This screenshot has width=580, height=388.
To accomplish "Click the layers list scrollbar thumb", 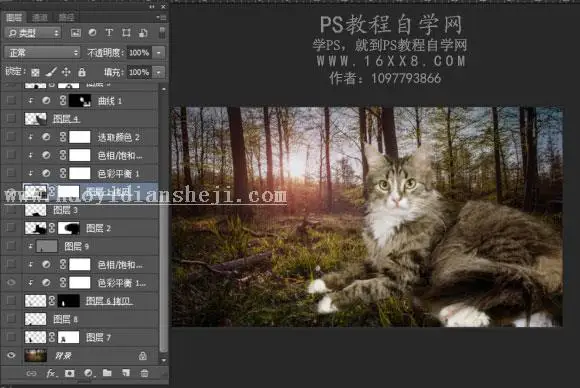I will tap(163, 277).
